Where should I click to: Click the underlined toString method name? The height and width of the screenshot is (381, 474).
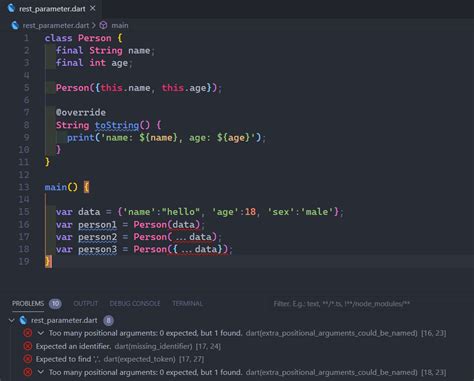point(117,125)
